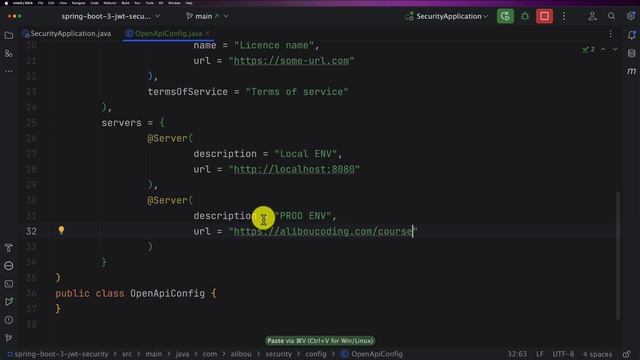The height and width of the screenshot is (360, 640).
Task: Click the OpenApiConfig class name
Action: (x=167, y=293)
